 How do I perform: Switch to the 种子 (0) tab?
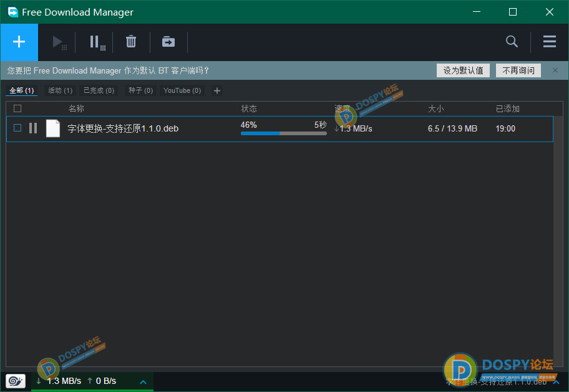click(141, 90)
